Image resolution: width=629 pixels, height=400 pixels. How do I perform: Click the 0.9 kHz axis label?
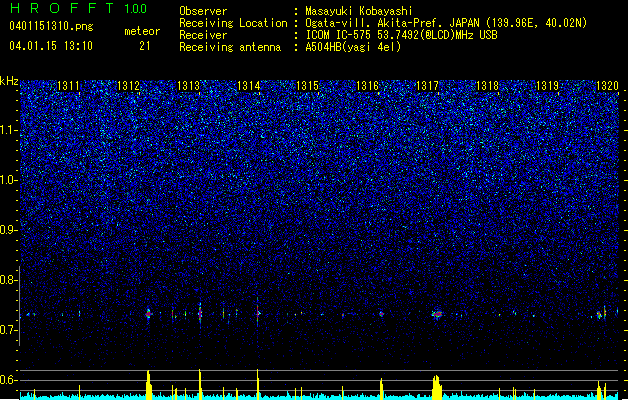pyautogui.click(x=8, y=230)
